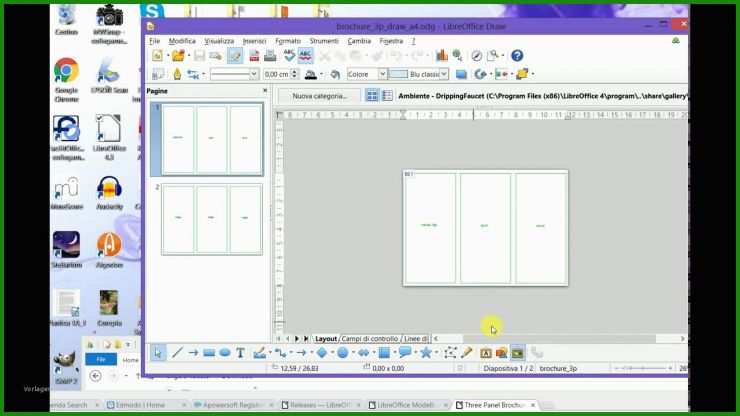The image size is (740, 416).
Task: Open the Three Panel Brochure browser tab
Action: click(495, 405)
